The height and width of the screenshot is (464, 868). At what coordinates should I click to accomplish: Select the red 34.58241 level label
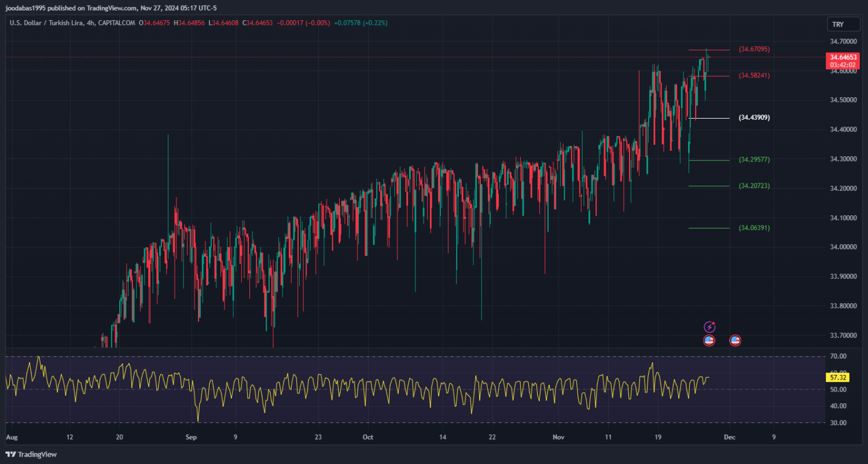coord(754,76)
